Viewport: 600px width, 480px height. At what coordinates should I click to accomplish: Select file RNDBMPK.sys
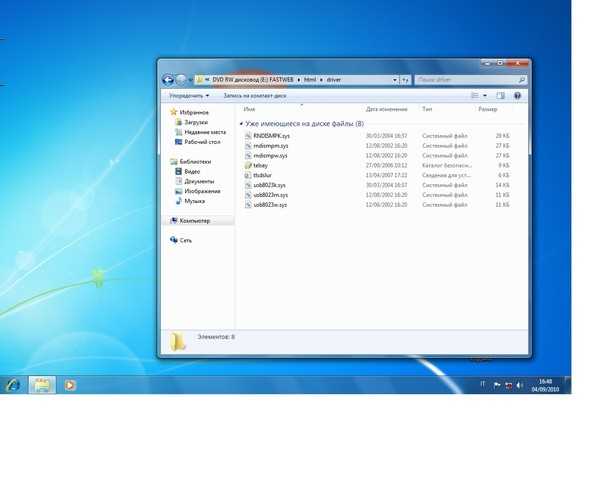[271, 136]
